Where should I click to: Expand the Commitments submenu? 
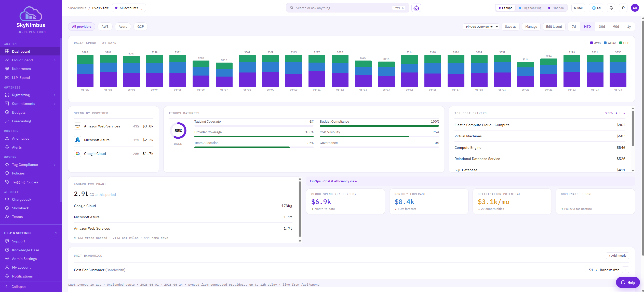point(55,104)
